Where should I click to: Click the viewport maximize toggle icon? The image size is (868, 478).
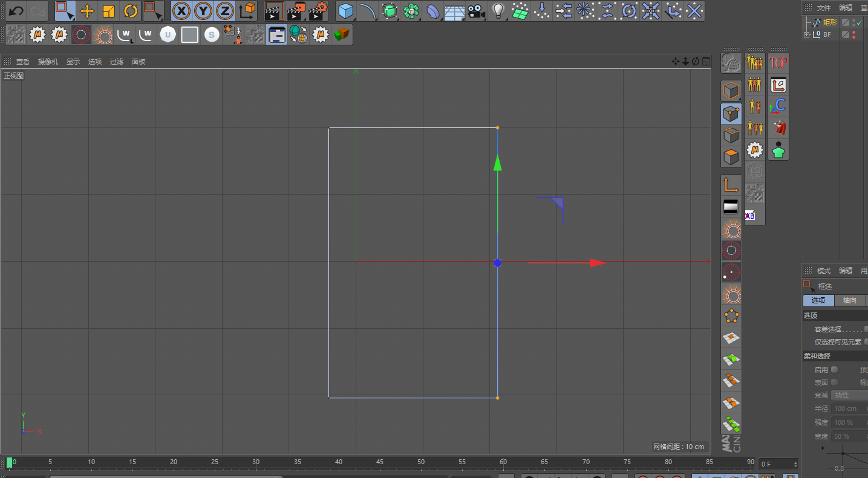706,61
